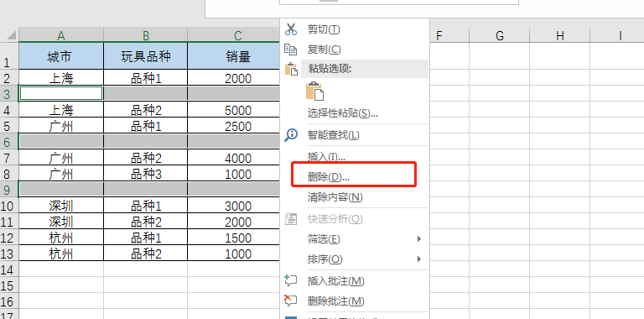Screen dimensions: 644x319
Task: Expand the 筛选(E) submenu arrow
Action: (419, 239)
